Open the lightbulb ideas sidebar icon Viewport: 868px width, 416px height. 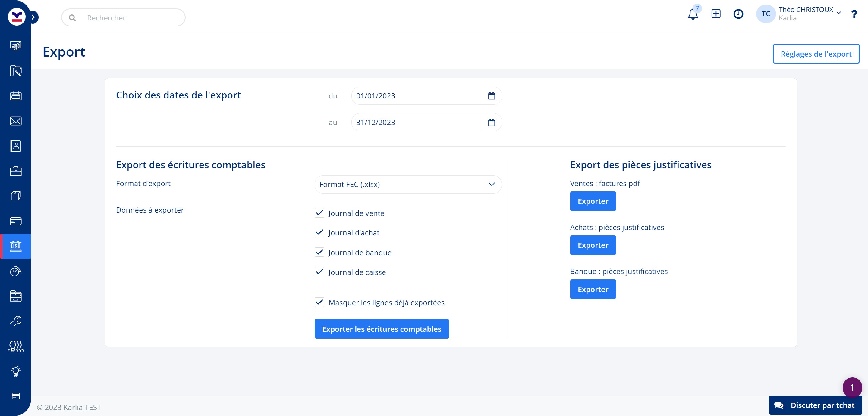coord(15,371)
